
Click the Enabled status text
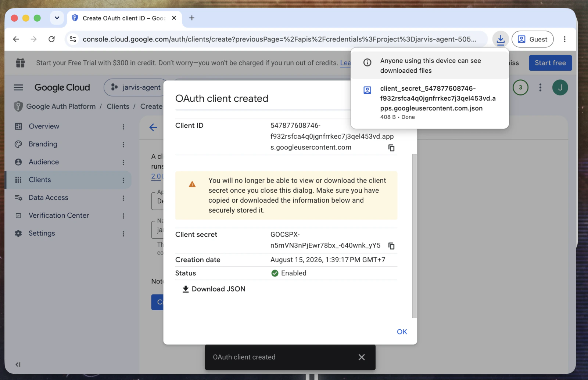[x=294, y=273]
